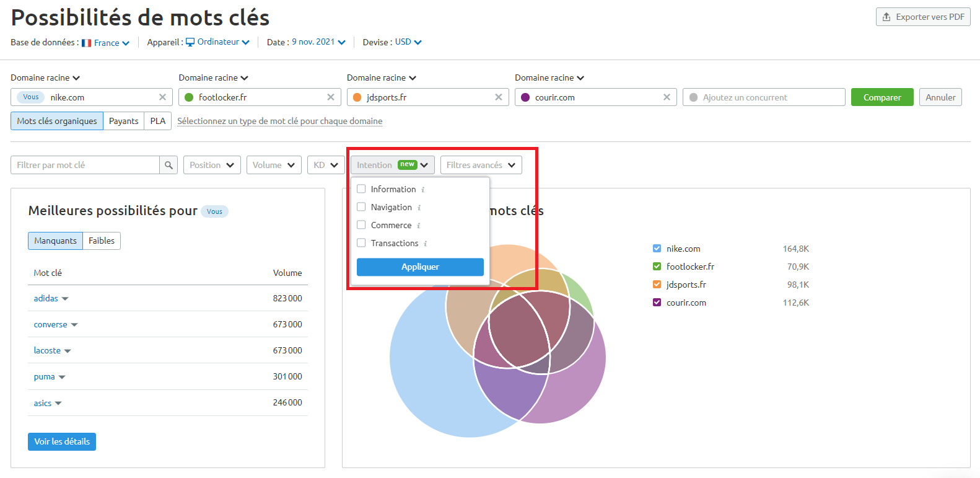The width and height of the screenshot is (980, 478).
Task: Uncheck jdsports.fr in chart legend
Action: [657, 285]
